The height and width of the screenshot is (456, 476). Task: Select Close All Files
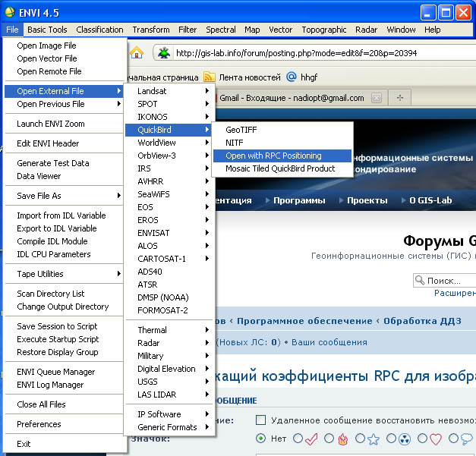click(x=64, y=404)
